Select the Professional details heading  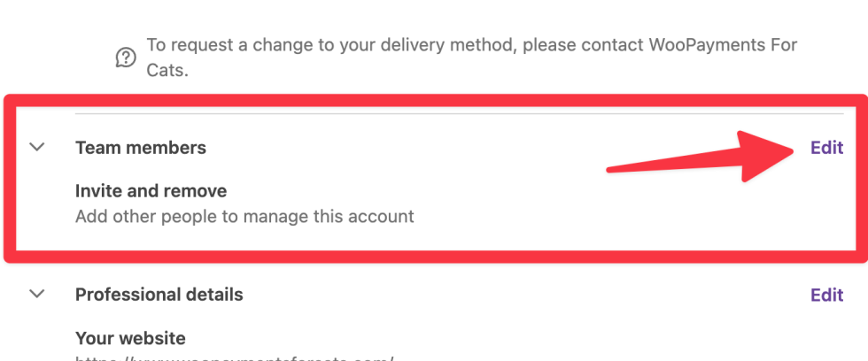159,294
